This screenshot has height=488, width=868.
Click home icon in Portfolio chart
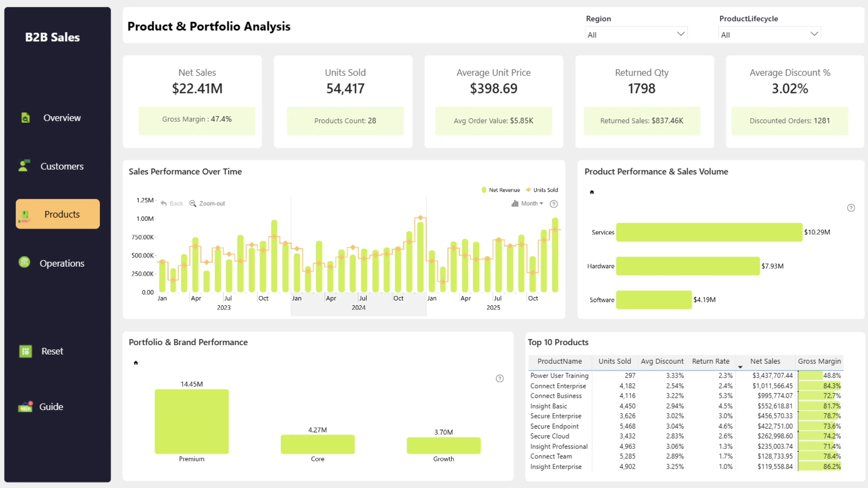[x=136, y=363]
